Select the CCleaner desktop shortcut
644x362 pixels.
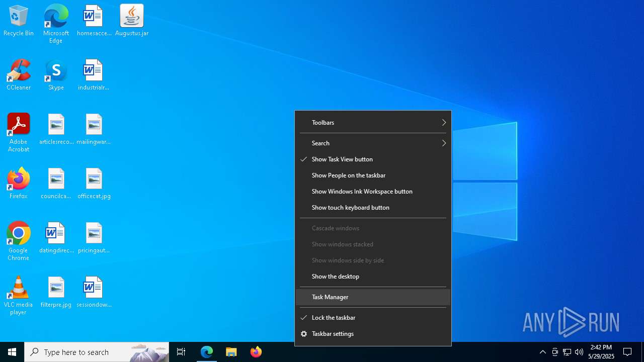(x=19, y=75)
